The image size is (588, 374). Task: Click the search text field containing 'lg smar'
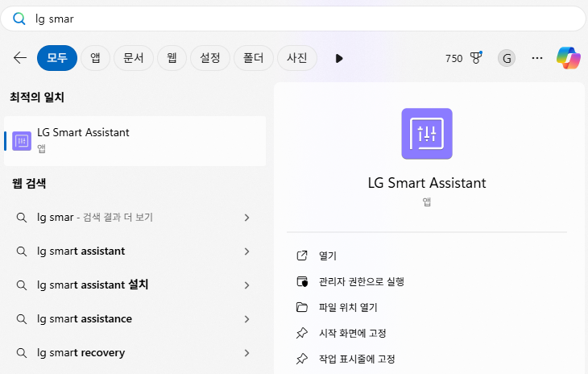(293, 19)
